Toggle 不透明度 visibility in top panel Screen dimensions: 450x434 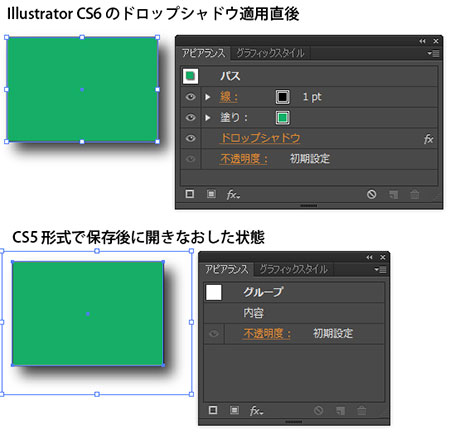(x=190, y=159)
